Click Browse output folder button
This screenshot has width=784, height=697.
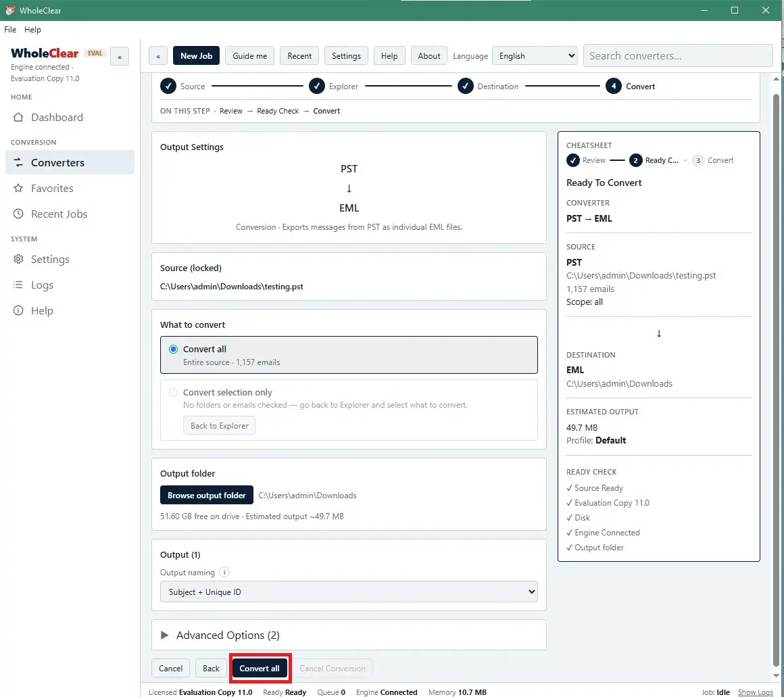[207, 495]
